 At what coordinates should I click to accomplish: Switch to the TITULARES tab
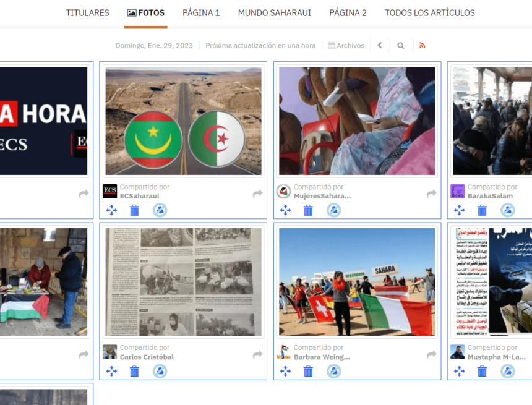point(87,13)
